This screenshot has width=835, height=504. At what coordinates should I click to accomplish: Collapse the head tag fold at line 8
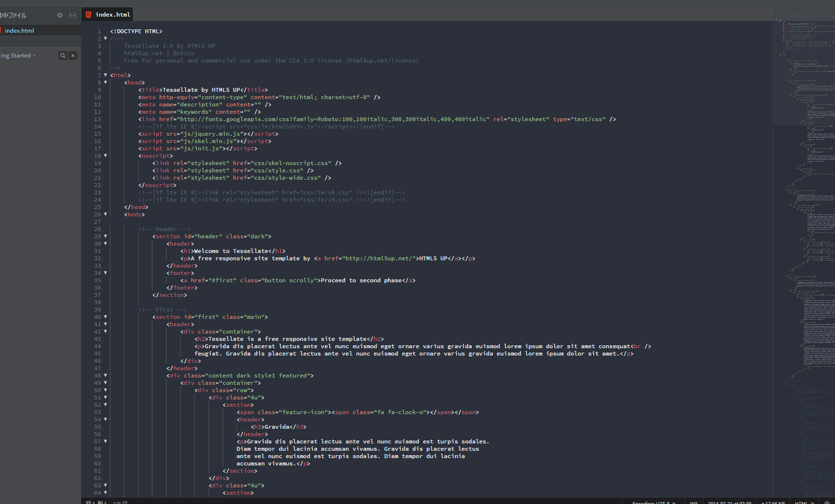tap(105, 83)
